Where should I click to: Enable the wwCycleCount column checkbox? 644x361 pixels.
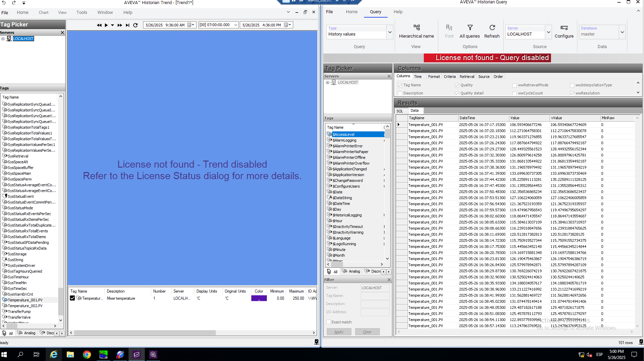pos(515,93)
